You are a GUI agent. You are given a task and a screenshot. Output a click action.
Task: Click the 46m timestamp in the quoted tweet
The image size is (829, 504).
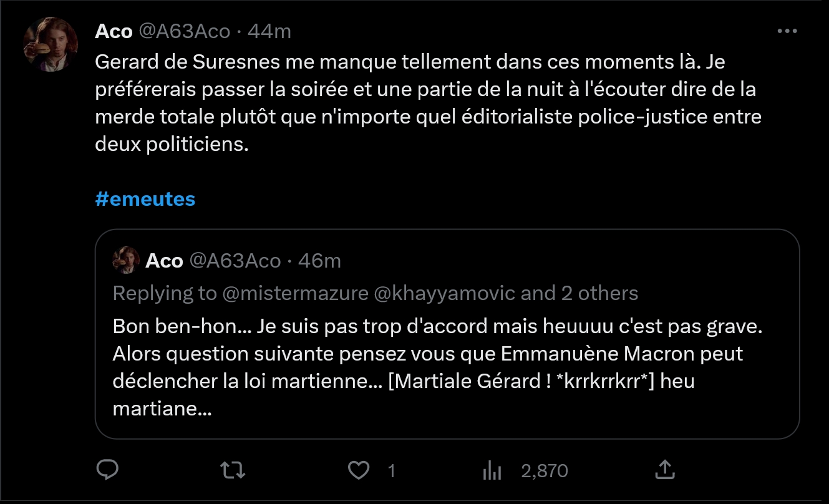click(319, 261)
